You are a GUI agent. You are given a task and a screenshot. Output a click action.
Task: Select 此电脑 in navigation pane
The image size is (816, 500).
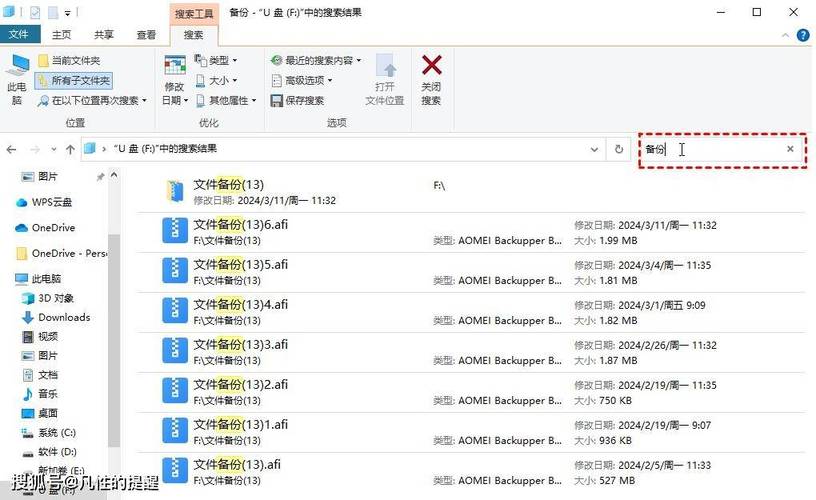(38, 278)
